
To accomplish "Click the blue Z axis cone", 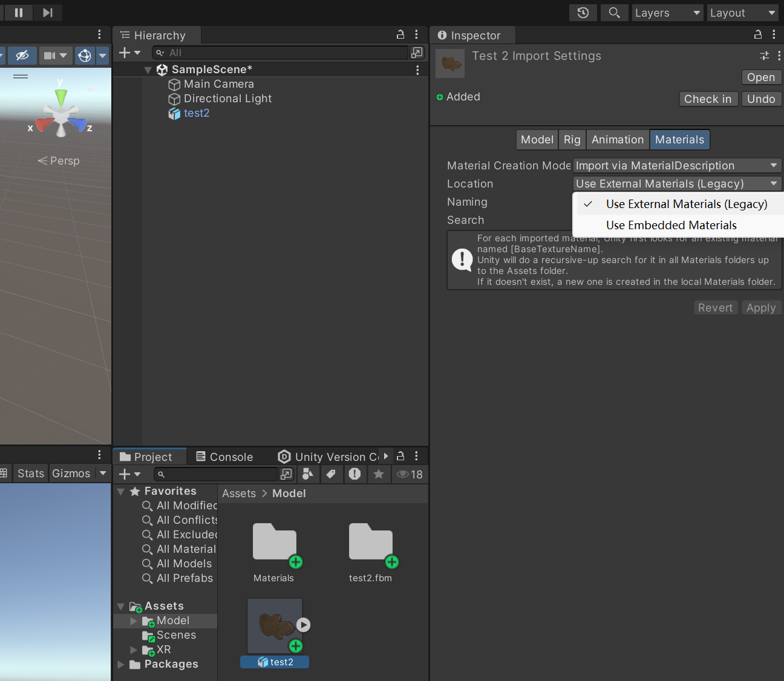I will [77, 124].
